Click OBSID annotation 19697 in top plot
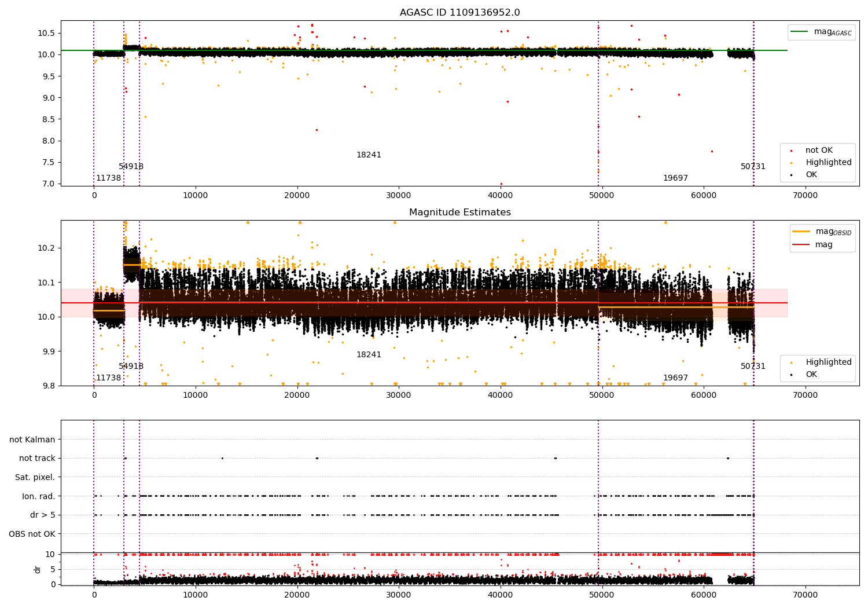Image resolution: width=868 pixels, height=608 pixels. [675, 178]
